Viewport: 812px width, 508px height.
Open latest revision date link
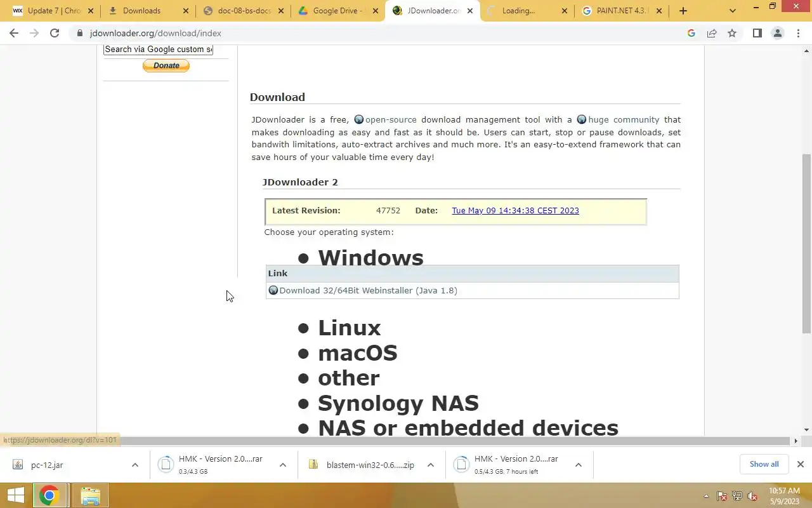[x=515, y=211]
